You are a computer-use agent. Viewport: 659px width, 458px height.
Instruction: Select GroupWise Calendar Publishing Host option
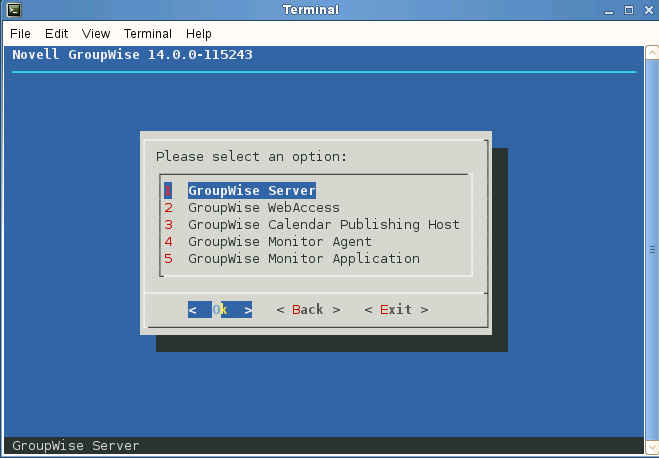tap(324, 225)
